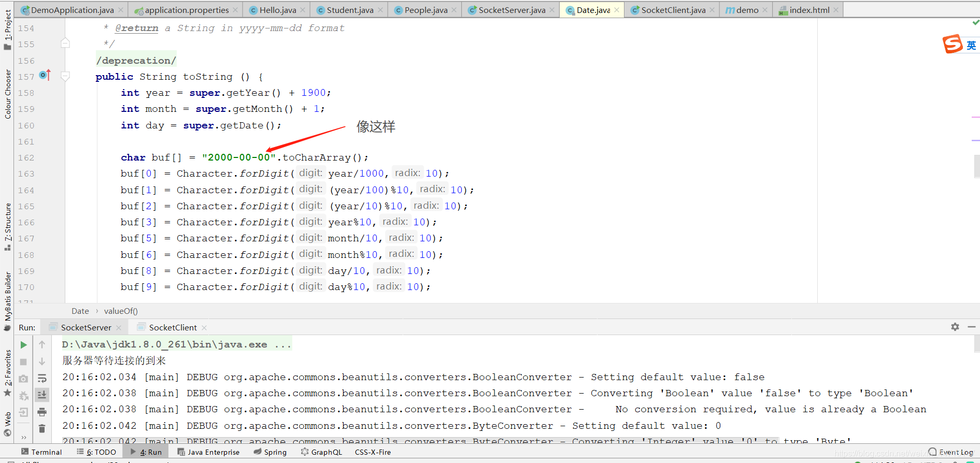The image size is (980, 463).
Task: Open the TODO tool window
Action: (97, 452)
